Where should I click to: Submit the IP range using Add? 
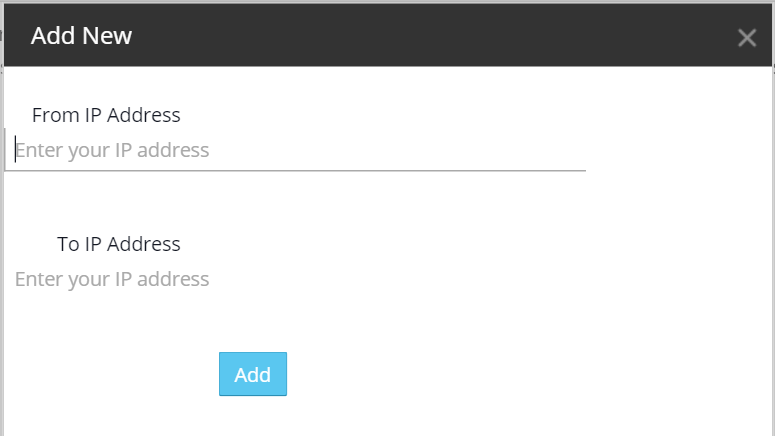click(x=253, y=374)
